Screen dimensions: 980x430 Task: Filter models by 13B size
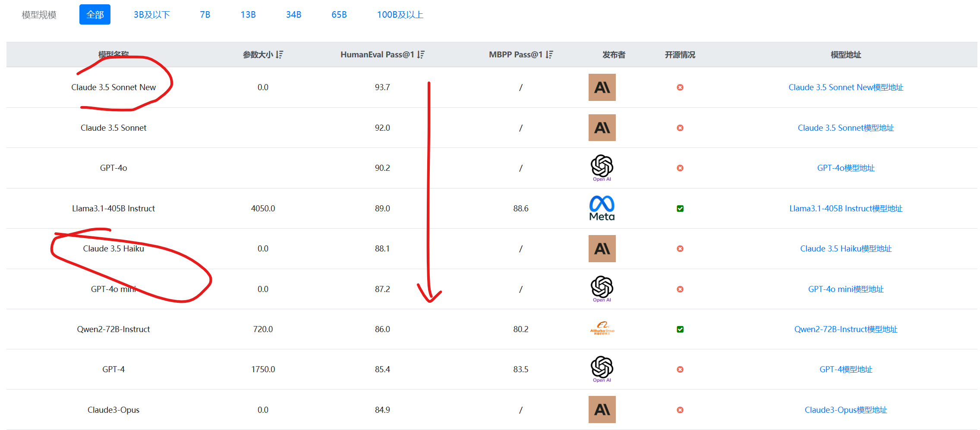pyautogui.click(x=248, y=15)
